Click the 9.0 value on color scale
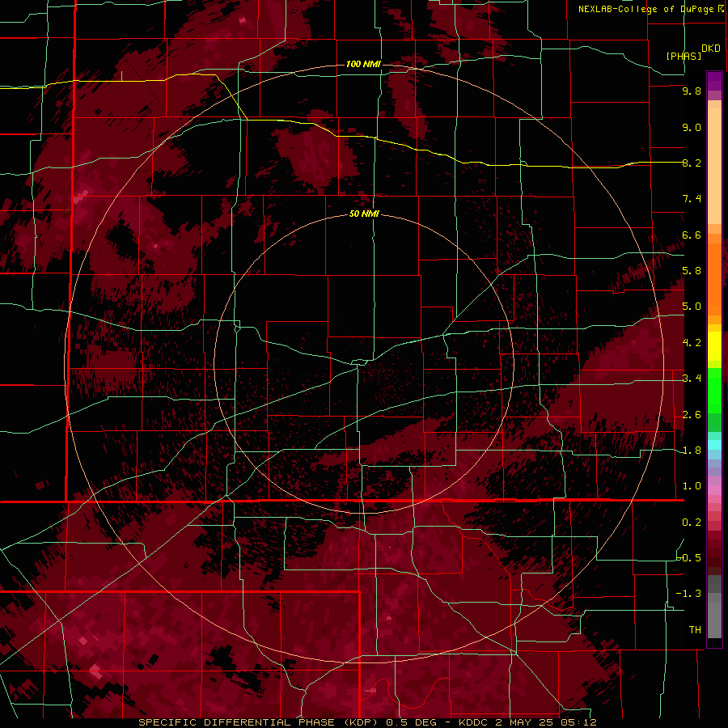 tap(692, 127)
